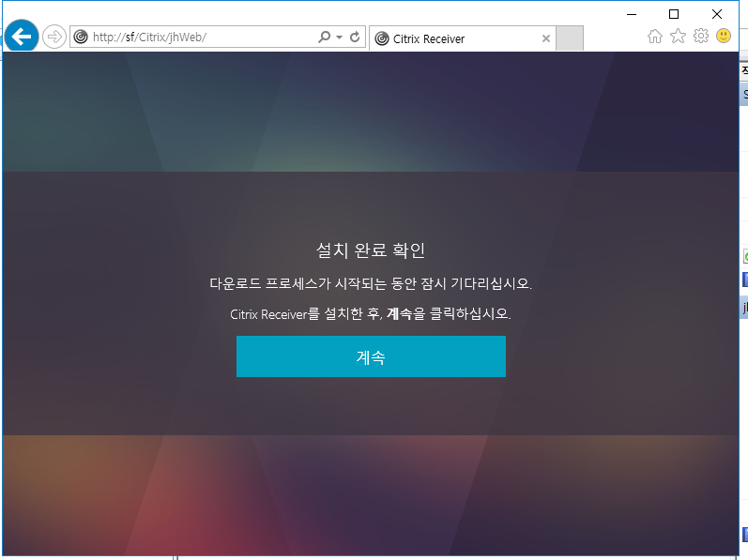Open favorites with the star icon

678,36
